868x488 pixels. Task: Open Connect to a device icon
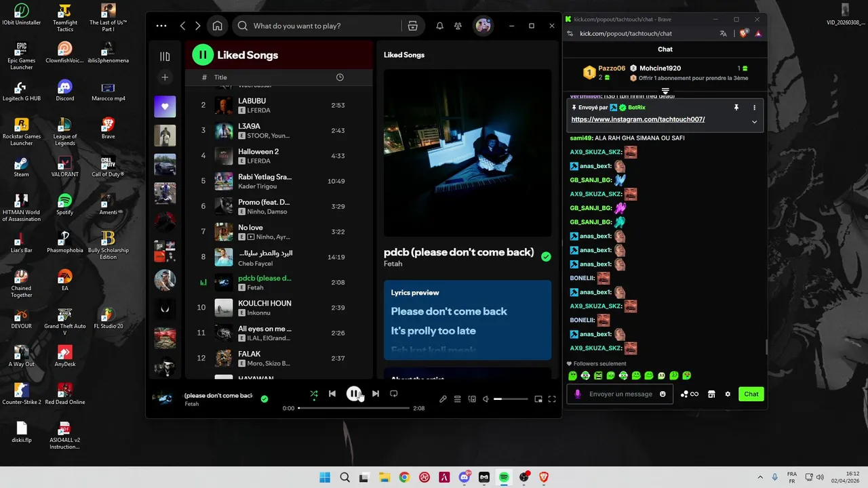[x=472, y=399]
